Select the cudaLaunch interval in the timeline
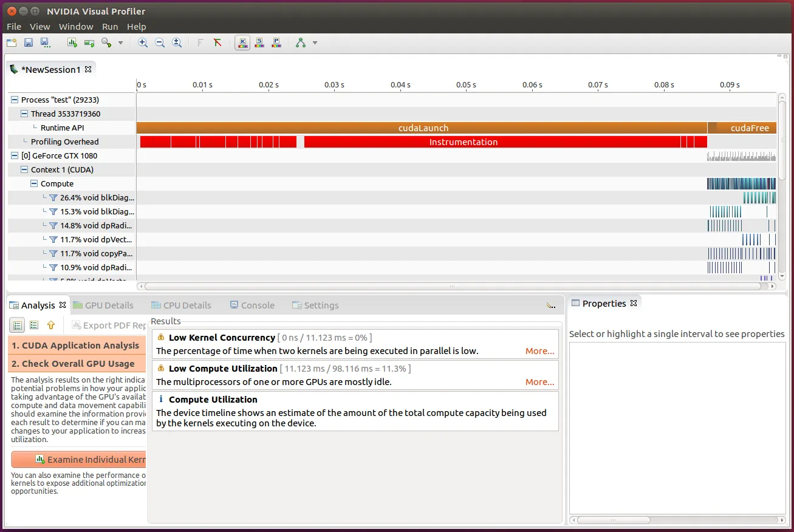 422,128
